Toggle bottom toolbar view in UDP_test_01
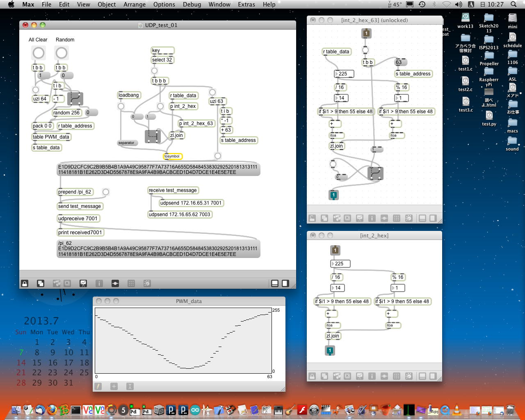The image size is (525, 420). point(275,283)
